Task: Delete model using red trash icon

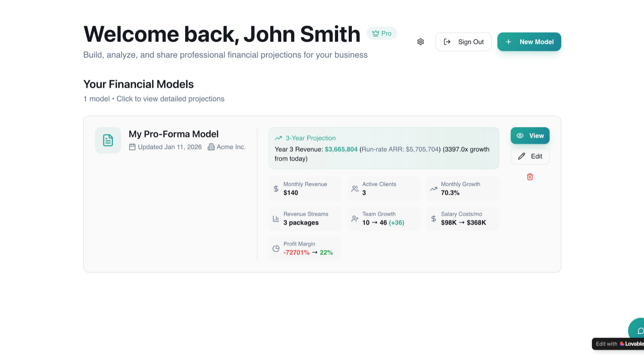Action: pos(530,177)
